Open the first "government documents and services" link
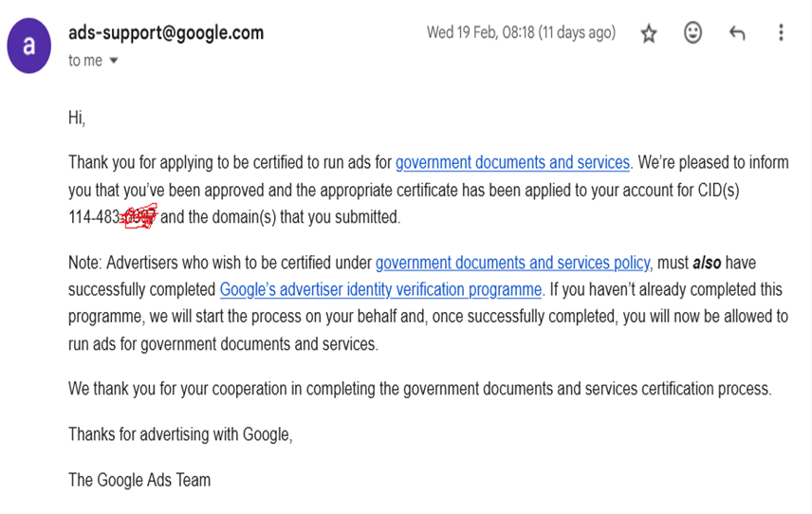 point(512,163)
